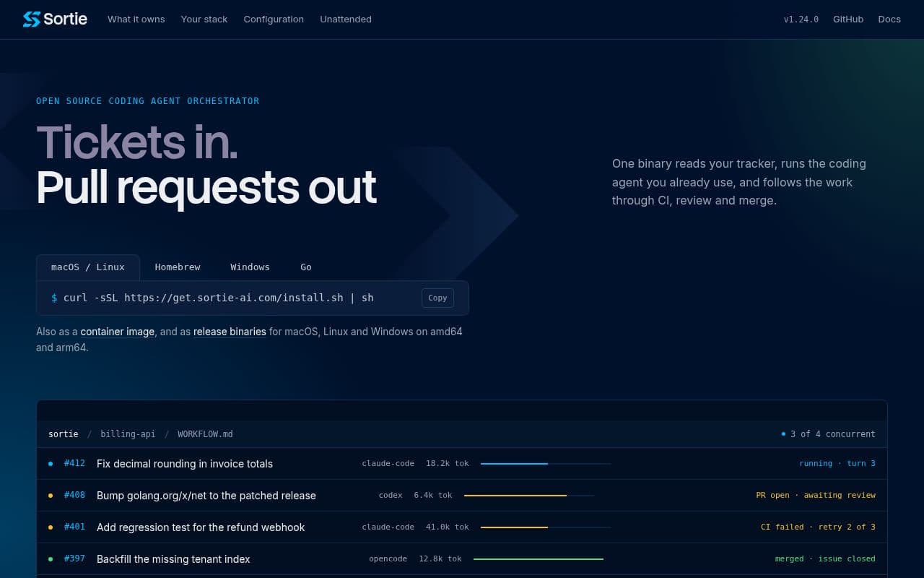Switch to the Windows install tab

click(250, 267)
